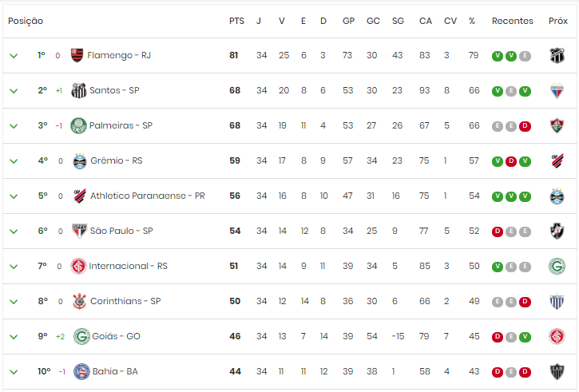Click the Flamengo club crest icon
This screenshot has width=579, height=392.
[77, 55]
